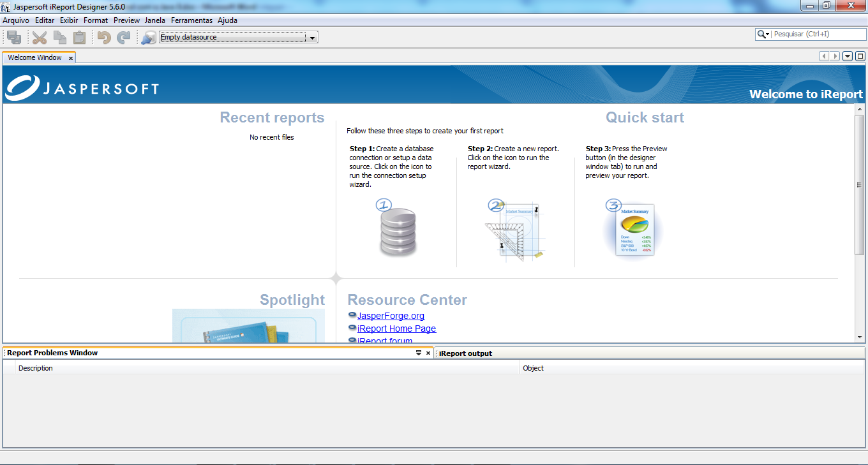Minimize the Report Problems Window panel

pos(419,353)
